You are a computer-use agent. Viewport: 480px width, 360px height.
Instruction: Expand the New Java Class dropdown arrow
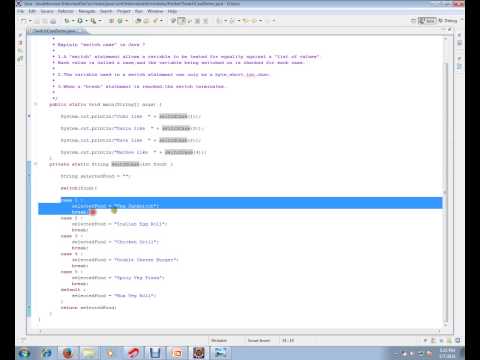126,21
